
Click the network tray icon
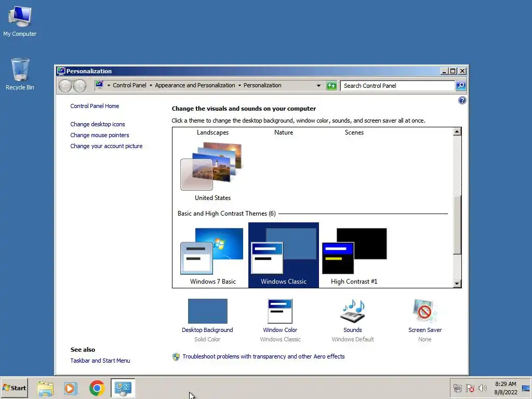[457, 388]
